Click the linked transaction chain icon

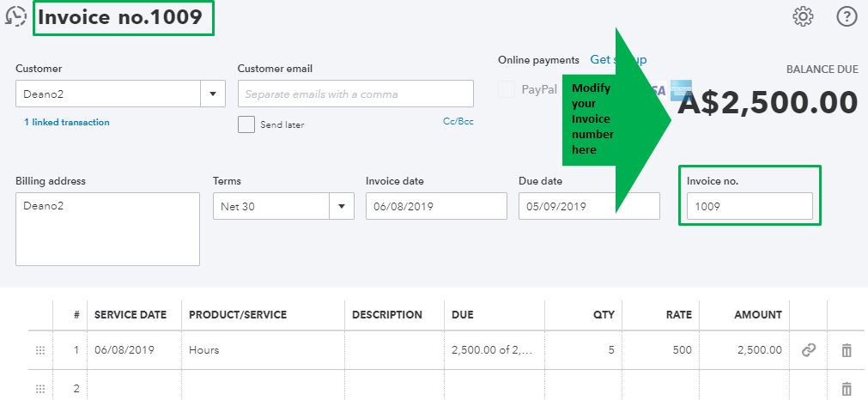(808, 350)
